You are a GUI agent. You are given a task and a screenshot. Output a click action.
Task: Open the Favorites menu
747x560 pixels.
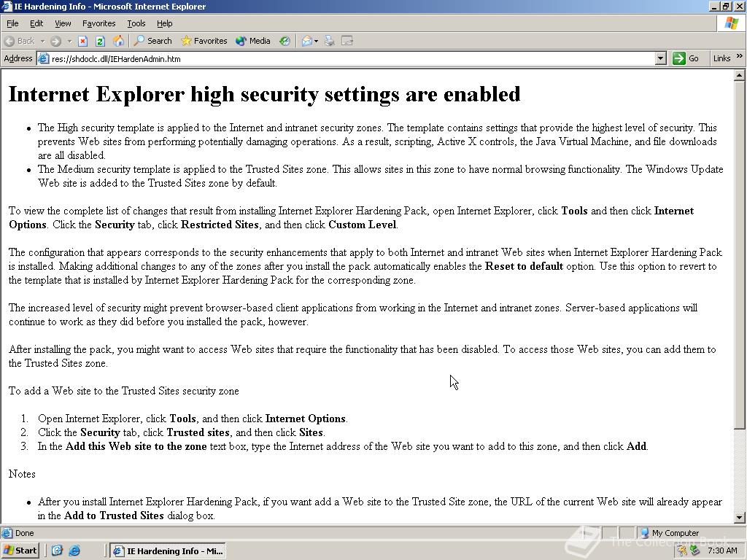(98, 23)
